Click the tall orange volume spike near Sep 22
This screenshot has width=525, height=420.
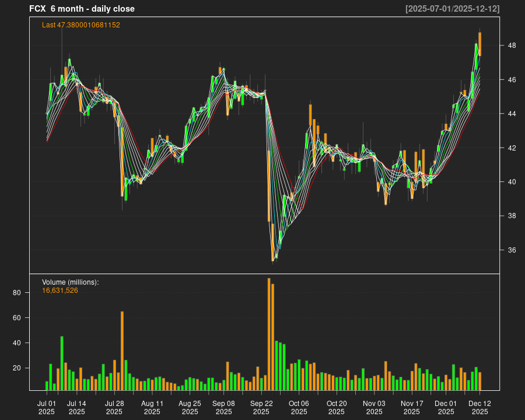click(269, 327)
